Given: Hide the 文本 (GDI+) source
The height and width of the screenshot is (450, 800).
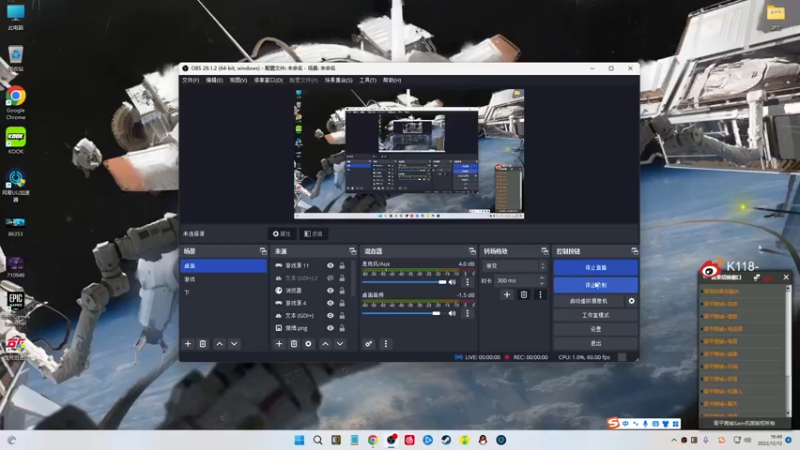Looking at the screenshot, I should coord(330,315).
